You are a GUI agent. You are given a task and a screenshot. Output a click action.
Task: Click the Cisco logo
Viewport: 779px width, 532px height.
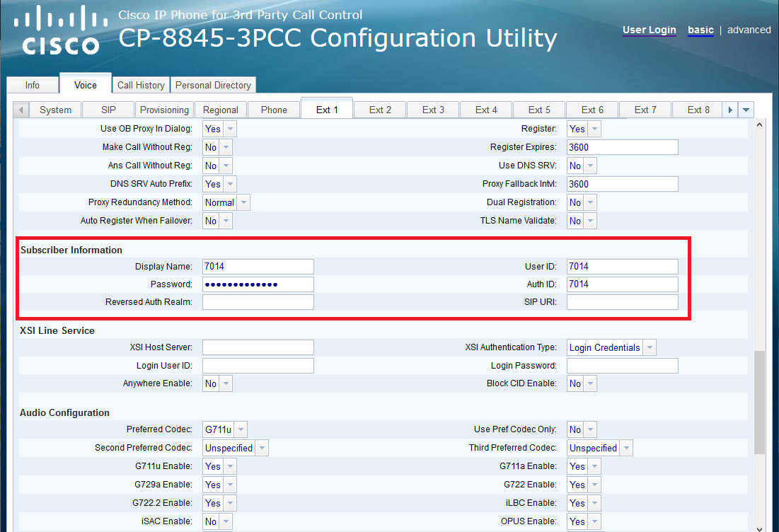click(60, 30)
